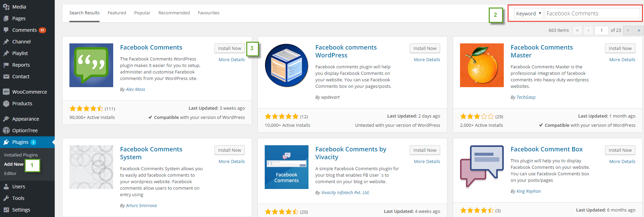Open the Media menu icon in sidebar

(6, 7)
